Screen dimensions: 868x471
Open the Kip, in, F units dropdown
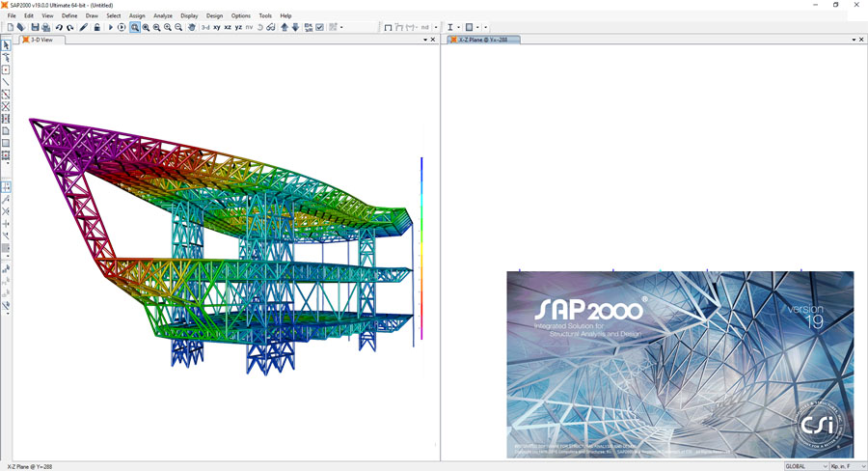tap(849, 466)
